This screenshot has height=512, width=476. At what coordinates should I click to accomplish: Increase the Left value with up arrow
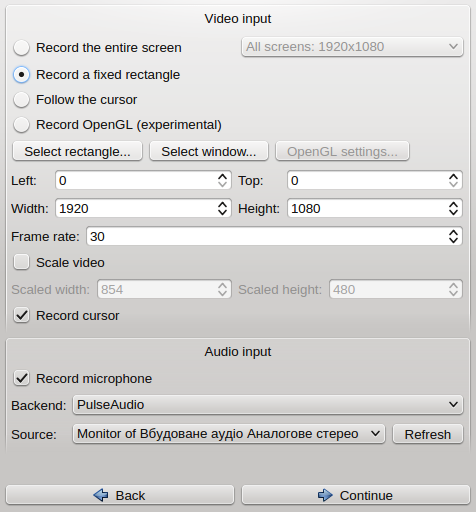pos(222,176)
